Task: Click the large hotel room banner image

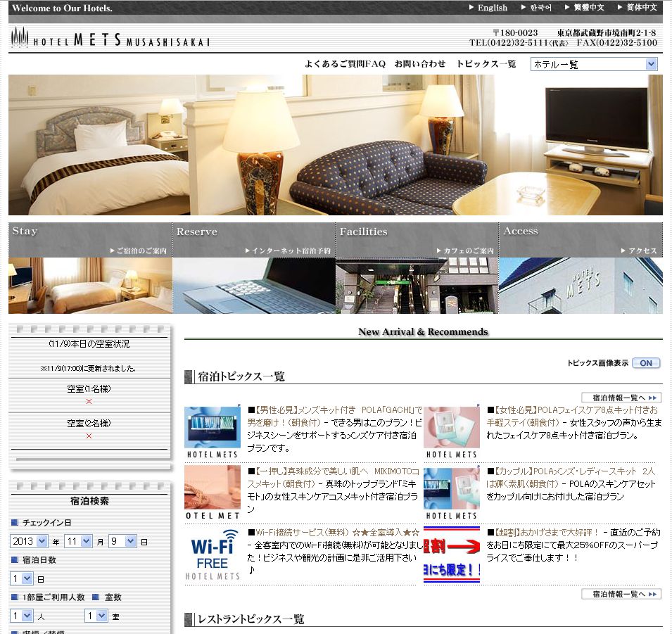Action: (x=336, y=145)
